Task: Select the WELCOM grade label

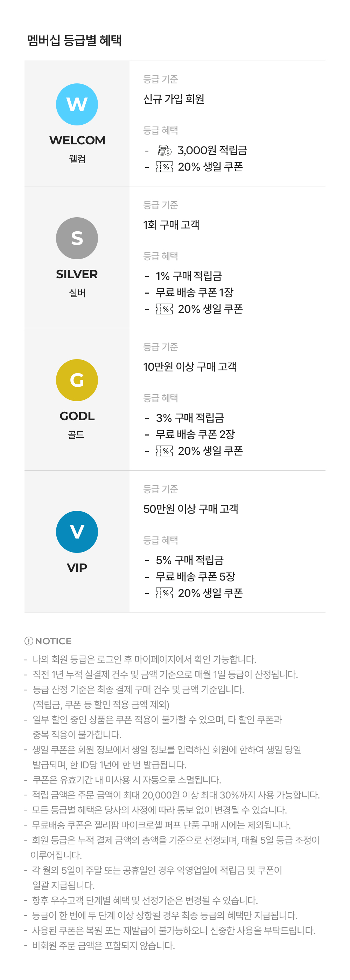Action: 77,141
